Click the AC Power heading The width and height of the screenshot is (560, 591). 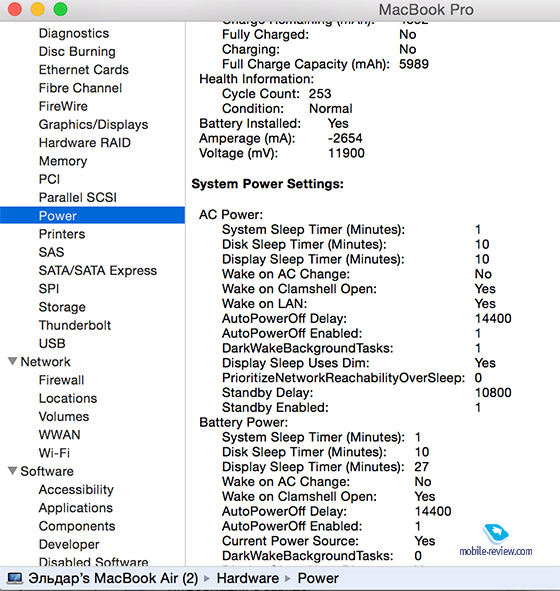tap(231, 215)
